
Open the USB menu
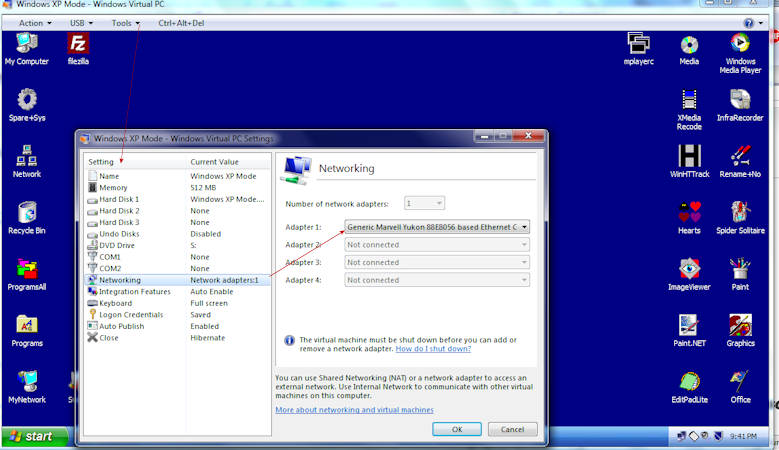pos(81,23)
